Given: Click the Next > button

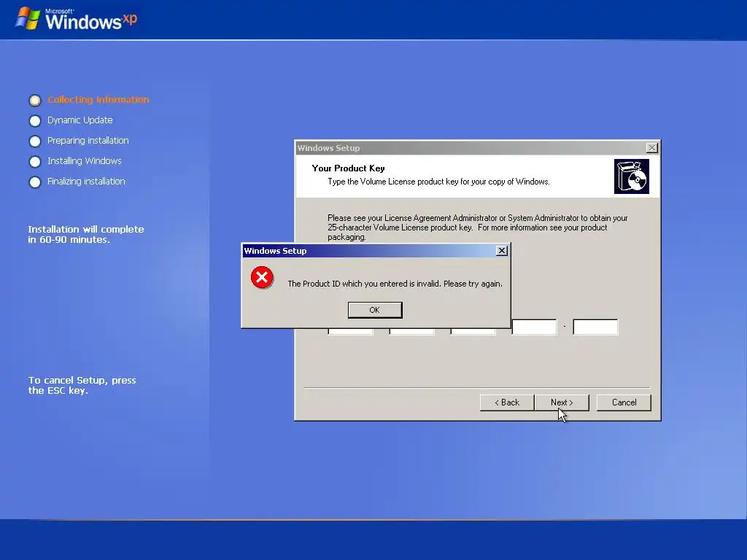Looking at the screenshot, I should (x=562, y=402).
